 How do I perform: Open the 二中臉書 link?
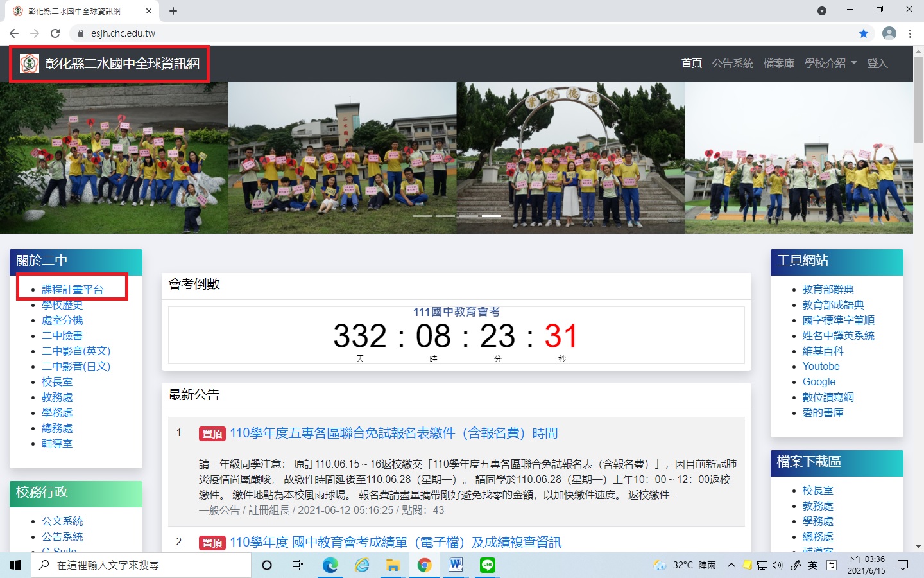coord(62,336)
